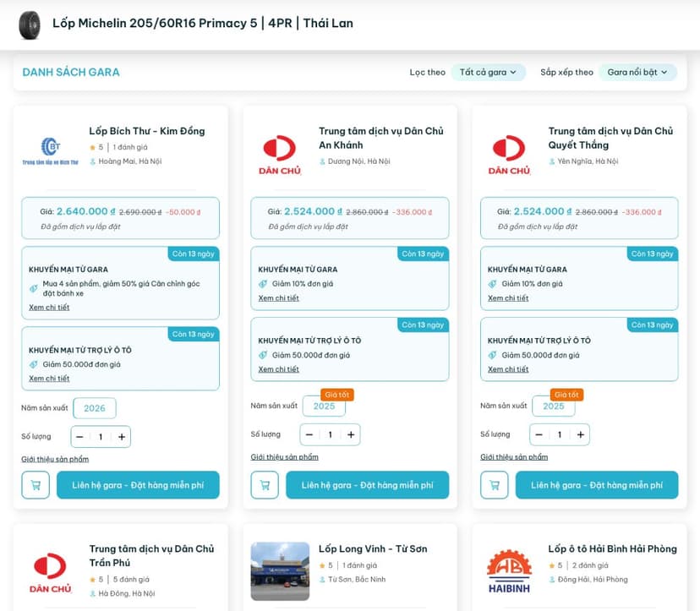This screenshot has height=611, width=700.
Task: Decrease quantity for Dân Chủ An Khánh
Action: click(x=309, y=434)
